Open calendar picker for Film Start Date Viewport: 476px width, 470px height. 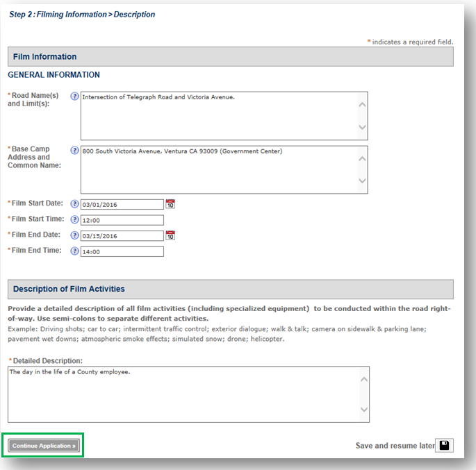click(x=170, y=204)
